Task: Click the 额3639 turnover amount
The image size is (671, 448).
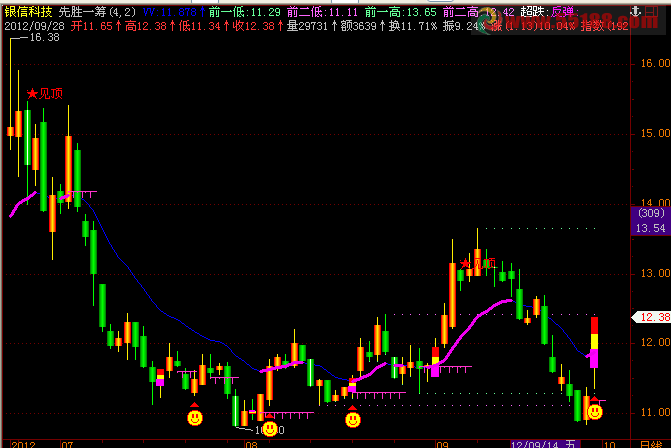Action: 363,26
